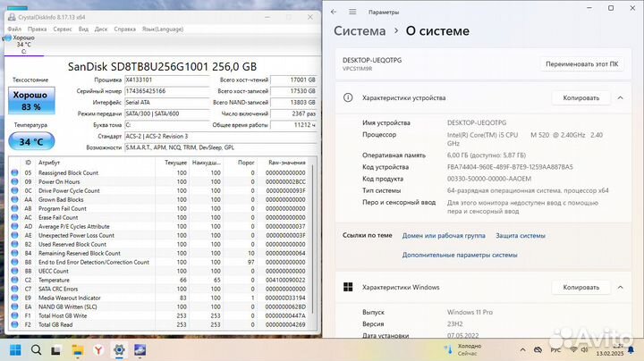This screenshot has width=644, height=361.
Task: Click the status icon of Erase Fail Count
Action: coord(15,217)
